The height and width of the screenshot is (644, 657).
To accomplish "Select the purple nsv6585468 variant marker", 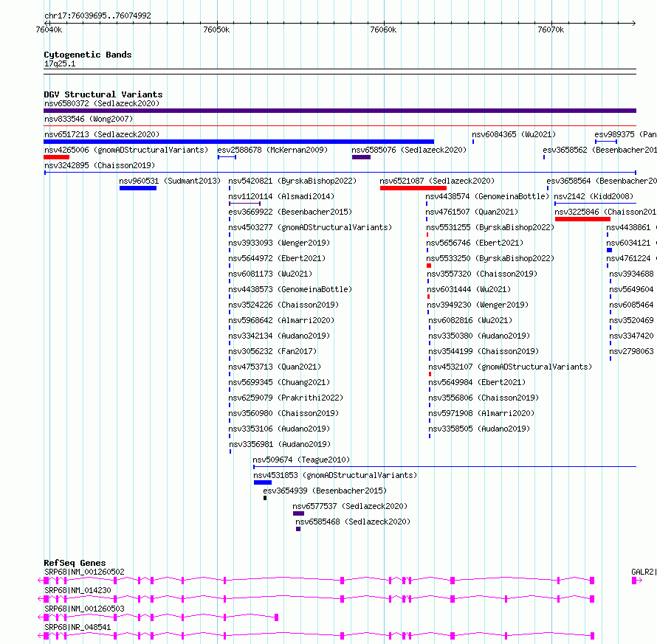I will (298, 529).
